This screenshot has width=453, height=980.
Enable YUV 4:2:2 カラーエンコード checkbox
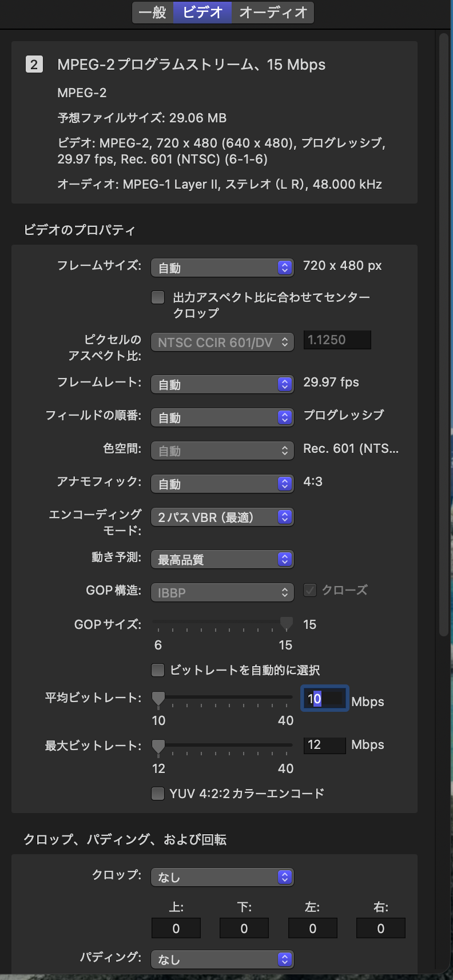coord(158,794)
